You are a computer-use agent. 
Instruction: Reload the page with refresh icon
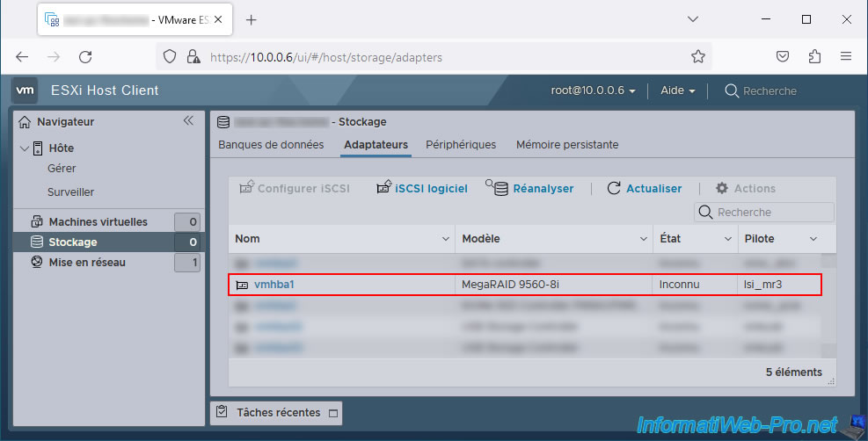85,57
